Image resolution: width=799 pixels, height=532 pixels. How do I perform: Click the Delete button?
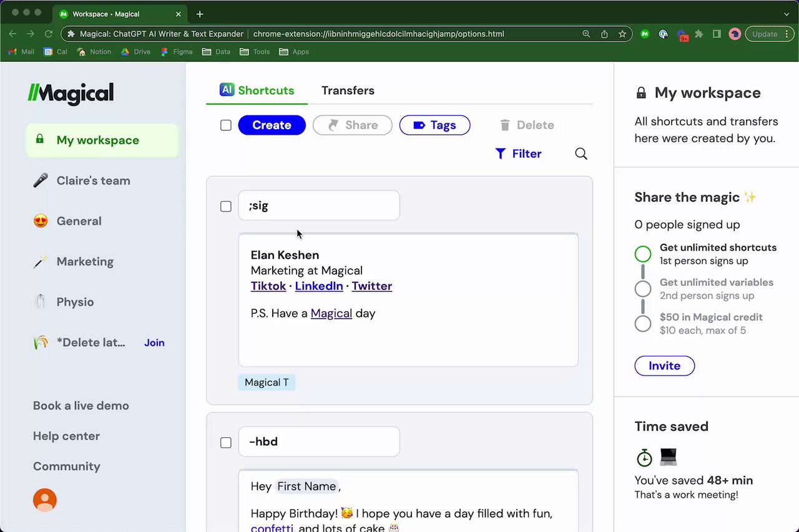click(x=527, y=125)
